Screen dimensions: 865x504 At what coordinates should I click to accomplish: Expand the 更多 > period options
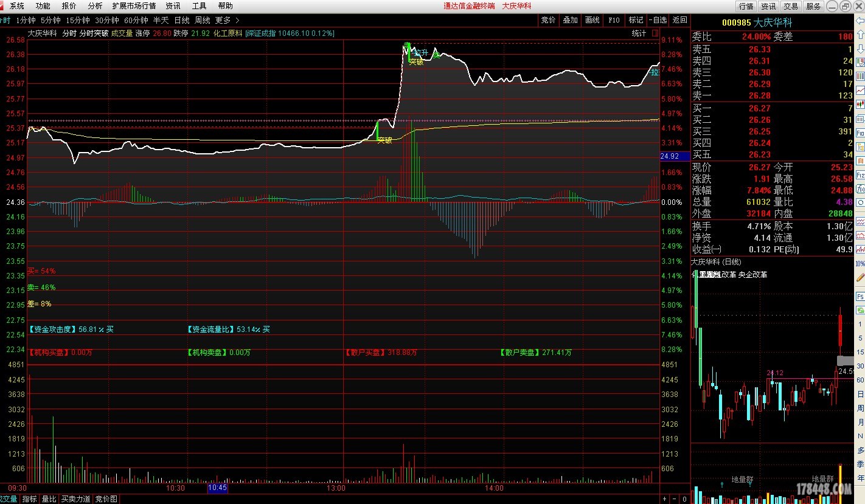(228, 20)
